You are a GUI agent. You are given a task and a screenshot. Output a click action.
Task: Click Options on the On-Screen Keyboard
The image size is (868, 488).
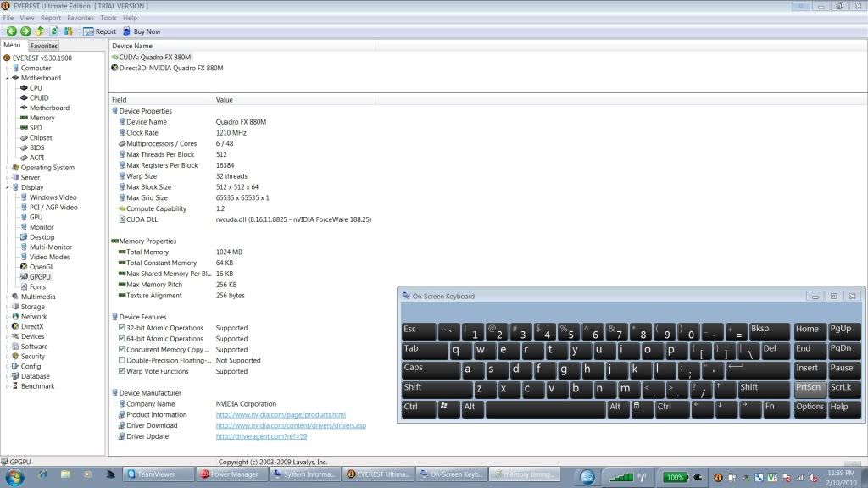point(810,408)
